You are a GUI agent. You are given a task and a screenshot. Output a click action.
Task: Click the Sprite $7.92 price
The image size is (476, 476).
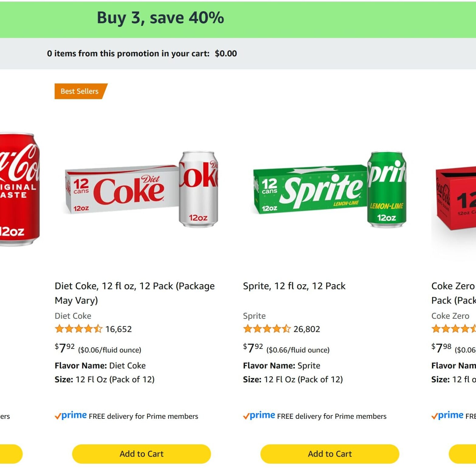[x=253, y=348]
